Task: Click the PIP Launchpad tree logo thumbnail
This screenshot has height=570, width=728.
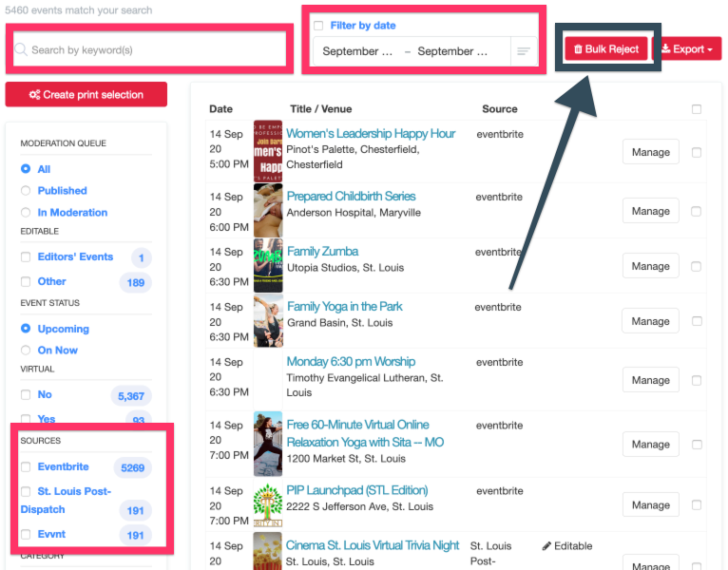Action: coord(268,505)
